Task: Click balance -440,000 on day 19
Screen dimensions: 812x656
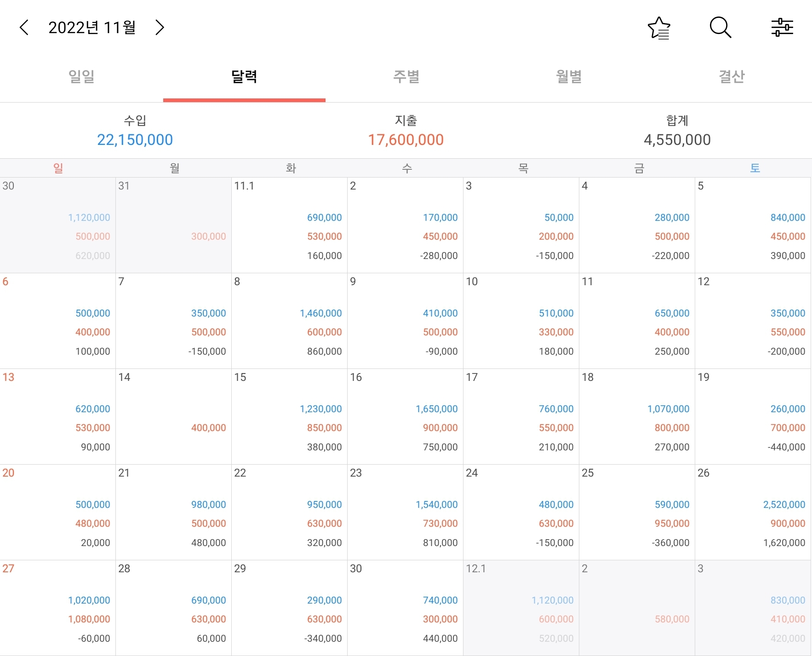Action: [x=786, y=447]
